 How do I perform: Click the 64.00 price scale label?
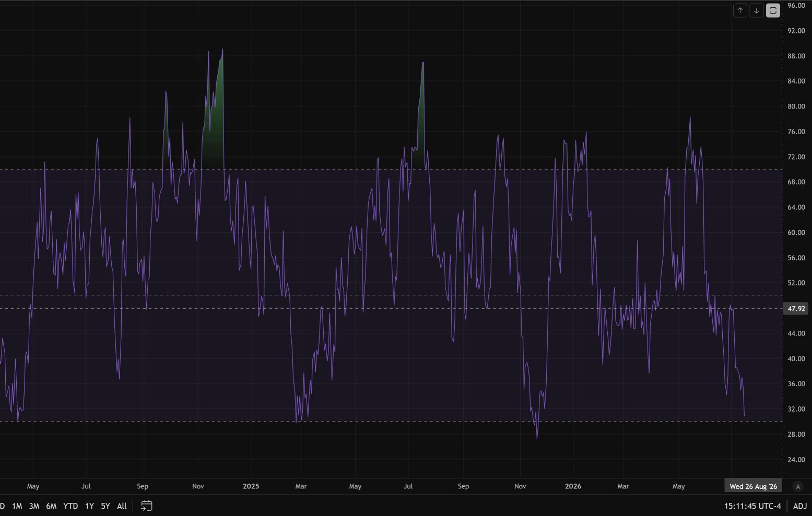click(796, 207)
